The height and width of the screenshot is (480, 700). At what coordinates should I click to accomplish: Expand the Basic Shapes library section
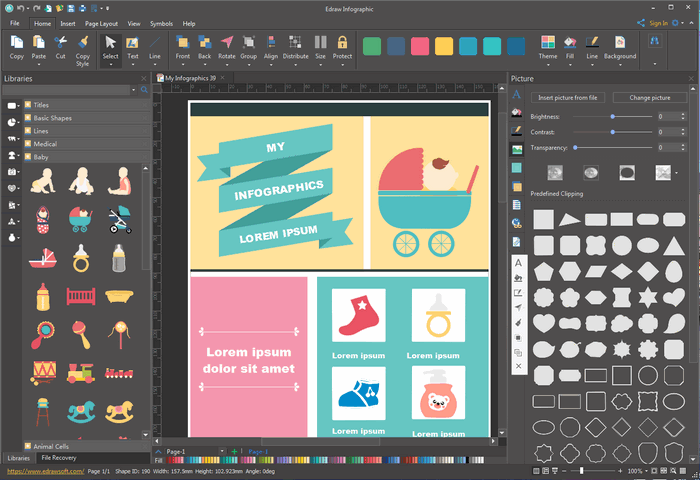[x=52, y=118]
